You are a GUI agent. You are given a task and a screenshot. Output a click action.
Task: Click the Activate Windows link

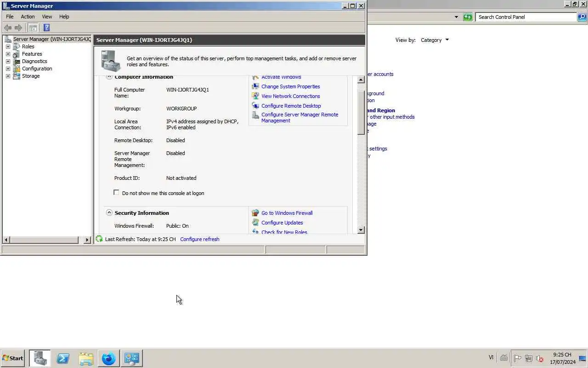pyautogui.click(x=281, y=77)
